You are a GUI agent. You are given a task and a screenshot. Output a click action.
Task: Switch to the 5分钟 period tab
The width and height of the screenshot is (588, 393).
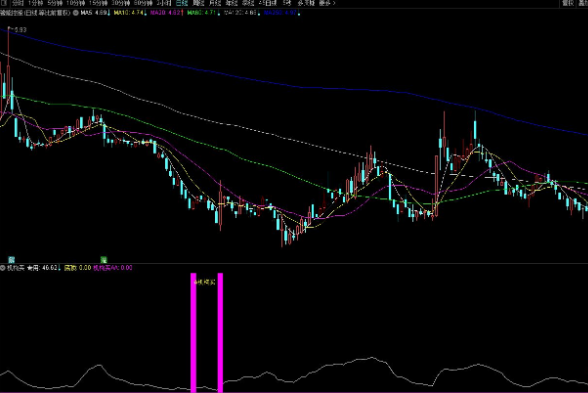tap(55, 3)
